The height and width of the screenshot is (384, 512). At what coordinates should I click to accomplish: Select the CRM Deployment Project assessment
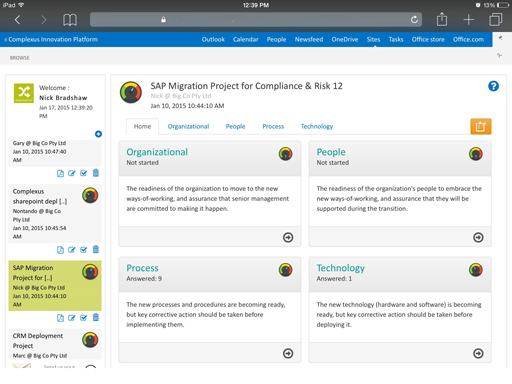click(55, 344)
